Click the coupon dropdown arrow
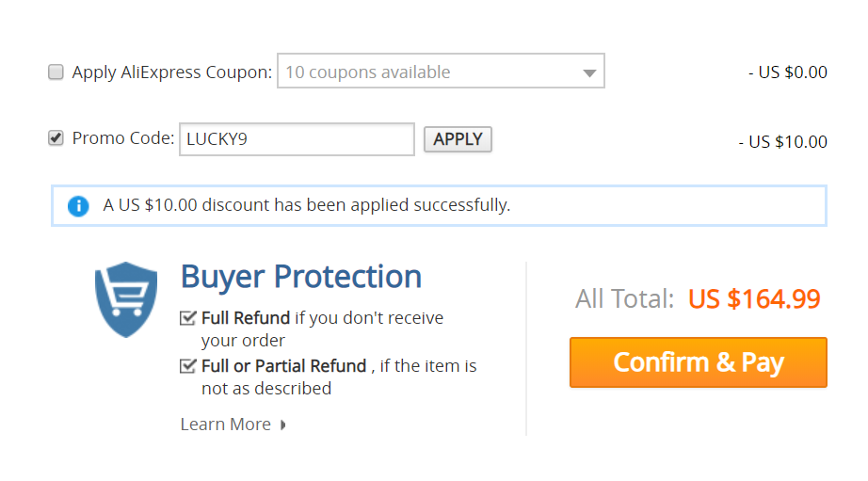Image resolution: width=868 pixels, height=481 pixels. (589, 73)
